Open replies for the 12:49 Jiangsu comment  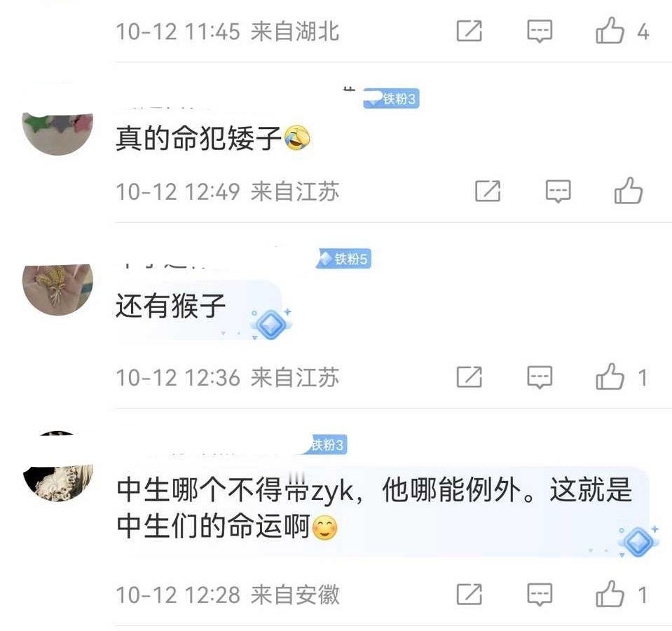(558, 191)
